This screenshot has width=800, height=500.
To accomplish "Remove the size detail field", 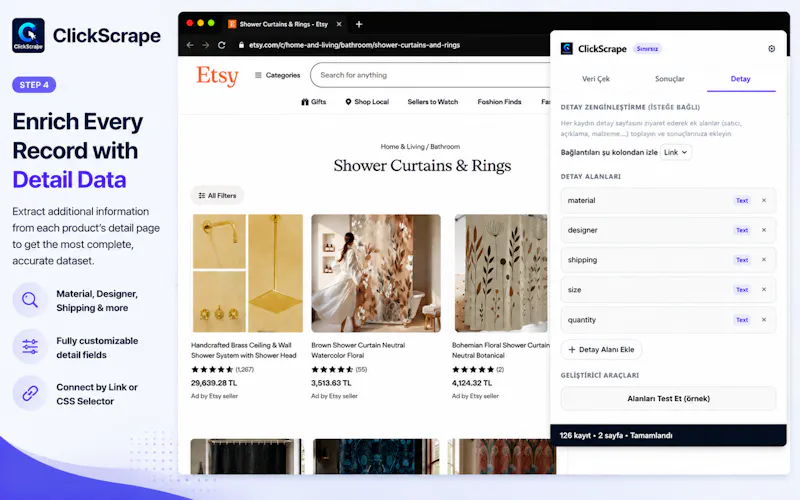I will coord(764,290).
